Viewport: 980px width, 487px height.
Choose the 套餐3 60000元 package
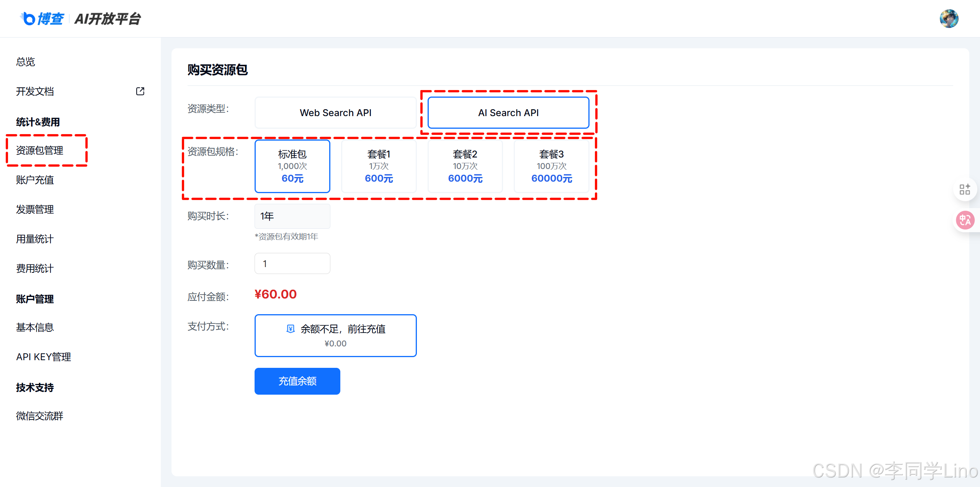pos(551,166)
